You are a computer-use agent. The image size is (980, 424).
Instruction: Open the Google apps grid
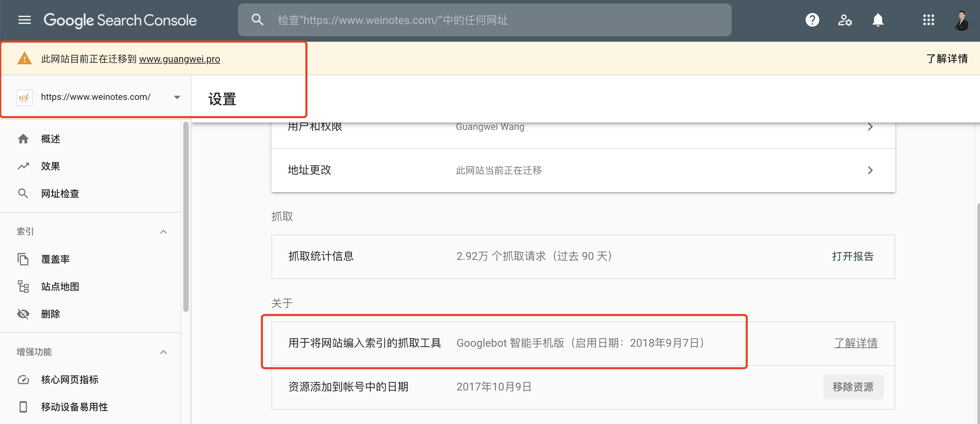click(x=928, y=20)
